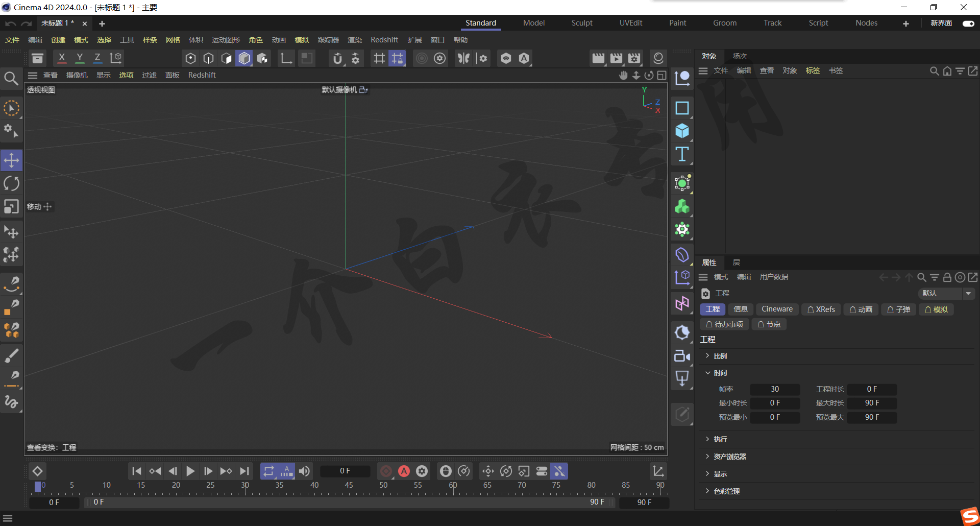The width and height of the screenshot is (980, 526).
Task: Toggle the 新界面 switch
Action: 968,23
